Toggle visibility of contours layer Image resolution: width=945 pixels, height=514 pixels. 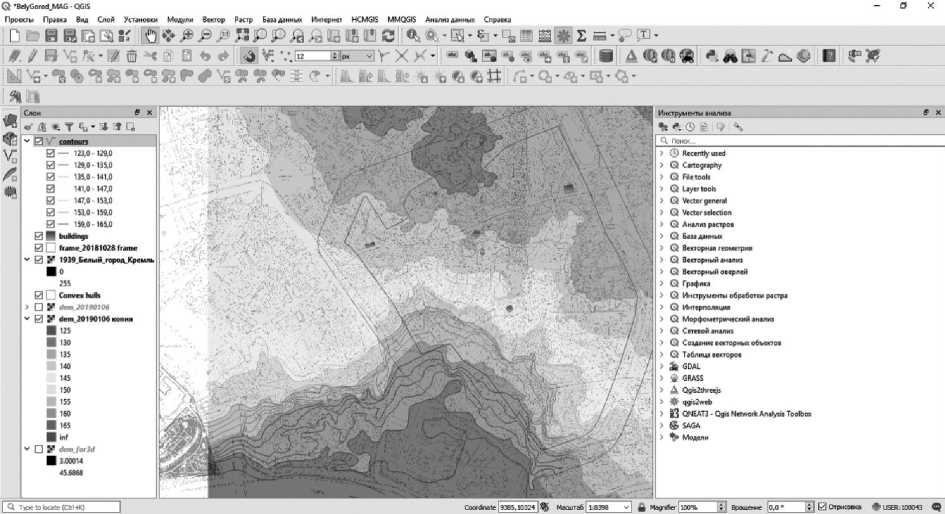click(x=39, y=141)
